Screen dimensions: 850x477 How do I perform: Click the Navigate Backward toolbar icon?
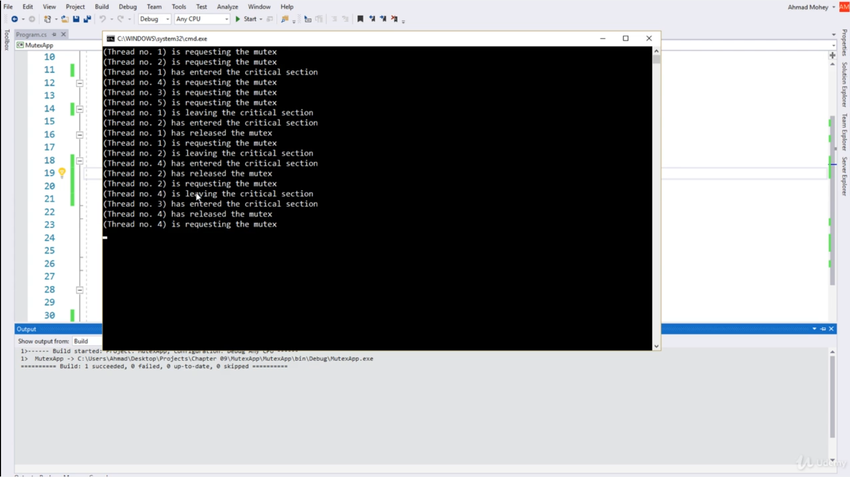pos(15,19)
